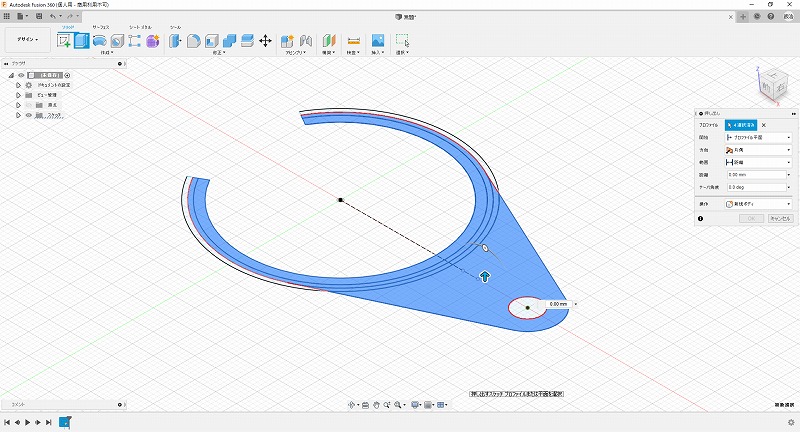
Task: Toggle root component visibility eye
Action: [x=20, y=75]
